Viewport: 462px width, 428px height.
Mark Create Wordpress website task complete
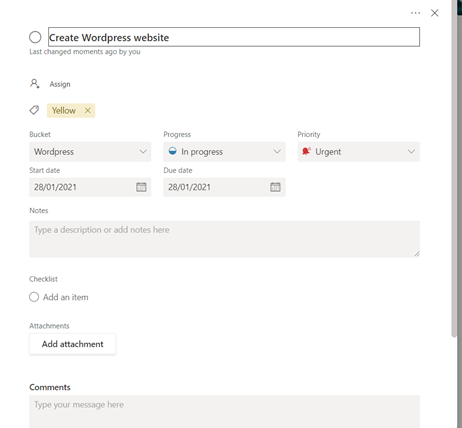coord(35,37)
